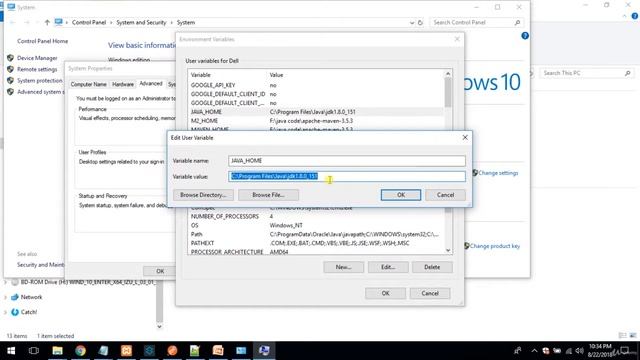Click the Variable name input field
The height and width of the screenshot is (360, 640).
pos(347,161)
